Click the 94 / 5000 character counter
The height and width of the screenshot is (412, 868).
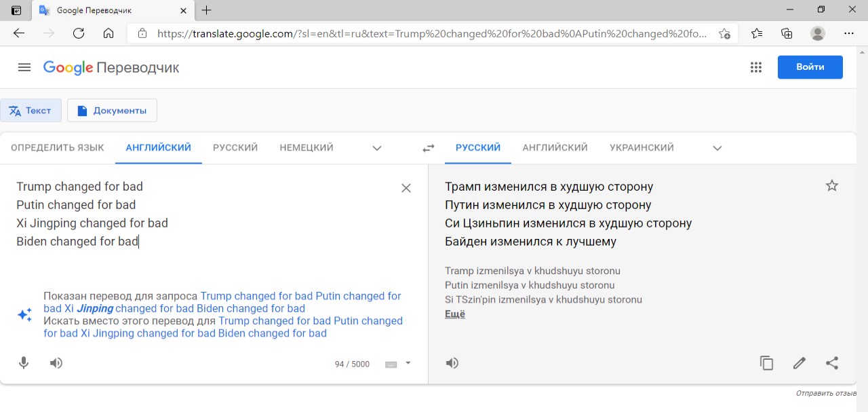tap(352, 364)
